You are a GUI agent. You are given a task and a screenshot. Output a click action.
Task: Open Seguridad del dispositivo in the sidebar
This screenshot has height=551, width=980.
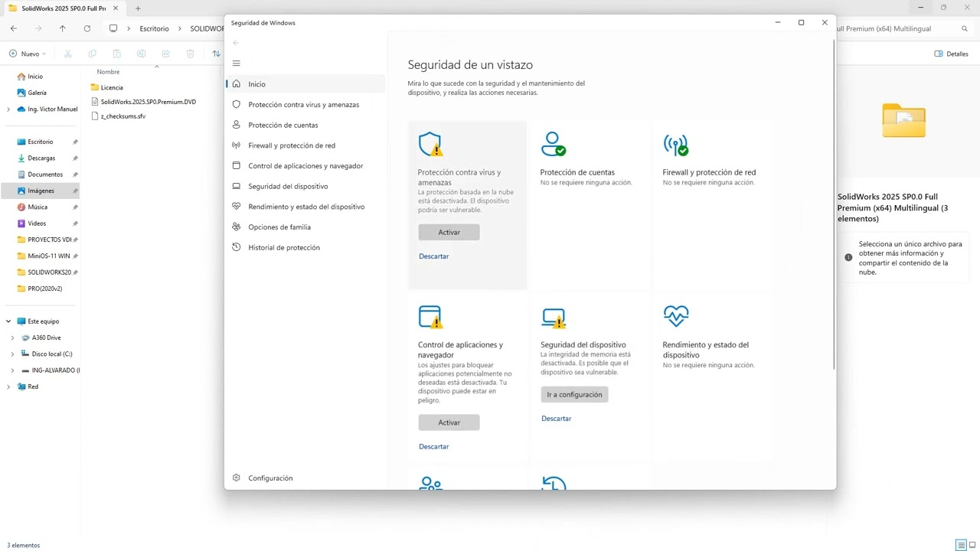click(305, 186)
